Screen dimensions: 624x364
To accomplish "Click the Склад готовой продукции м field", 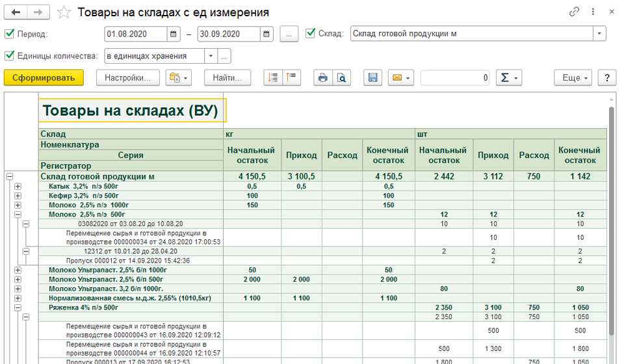I will 472,34.
